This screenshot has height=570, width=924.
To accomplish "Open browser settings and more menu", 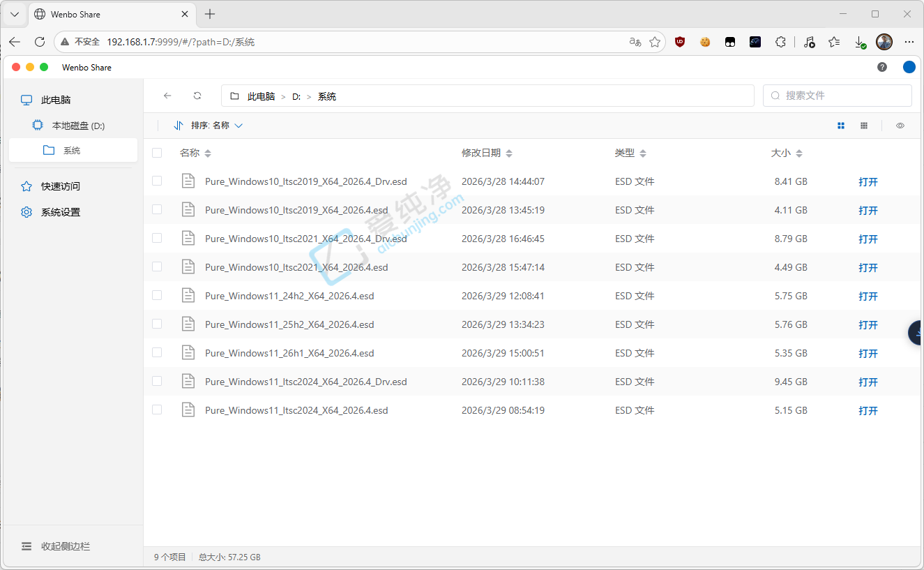I will 909,42.
